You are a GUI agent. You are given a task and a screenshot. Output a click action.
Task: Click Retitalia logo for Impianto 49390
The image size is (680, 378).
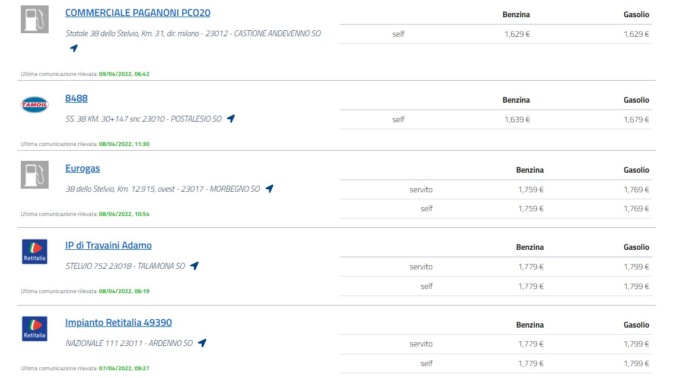[35, 329]
